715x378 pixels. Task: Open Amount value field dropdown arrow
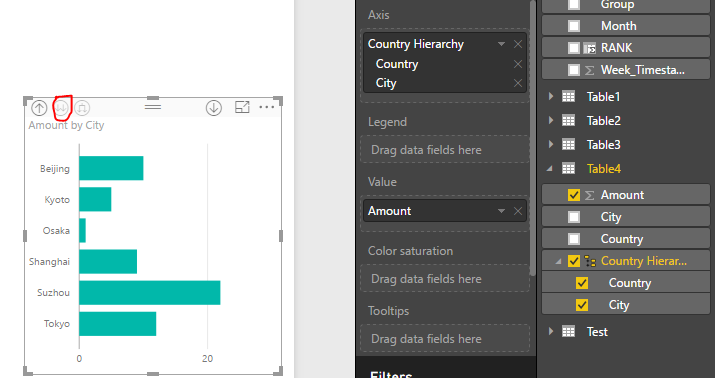coord(501,211)
